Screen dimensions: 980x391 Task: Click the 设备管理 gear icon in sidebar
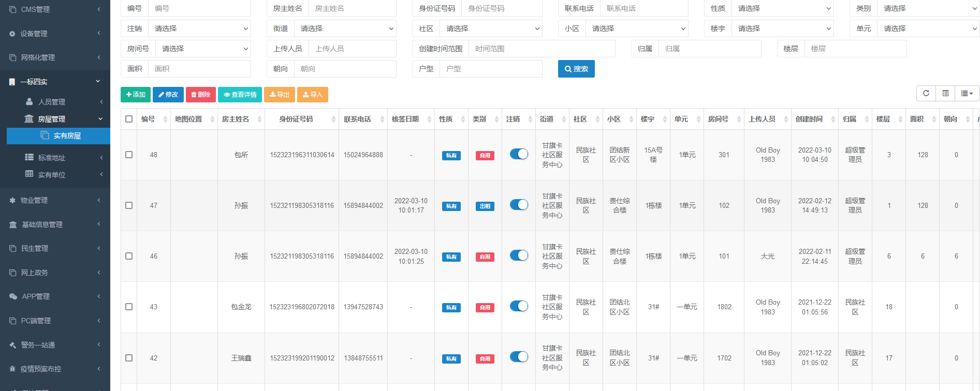(x=12, y=34)
